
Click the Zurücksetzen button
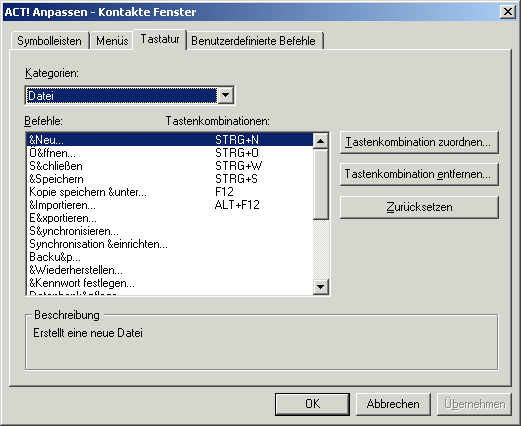pyautogui.click(x=419, y=207)
